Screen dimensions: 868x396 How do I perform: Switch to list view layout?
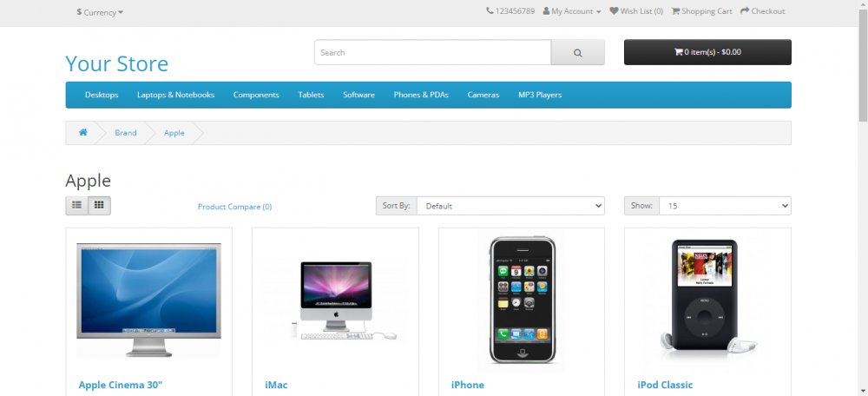click(77, 206)
